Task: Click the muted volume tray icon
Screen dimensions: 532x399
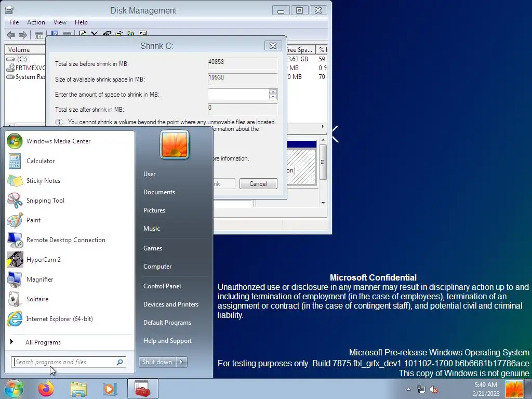Action: coord(434,389)
